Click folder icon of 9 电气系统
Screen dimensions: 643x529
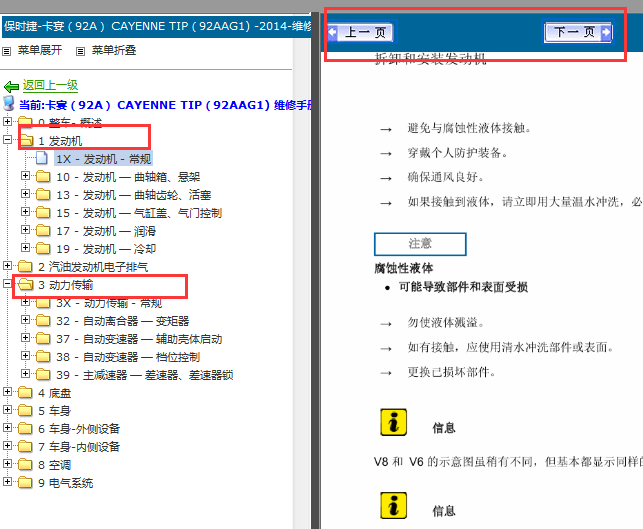(x=25, y=483)
